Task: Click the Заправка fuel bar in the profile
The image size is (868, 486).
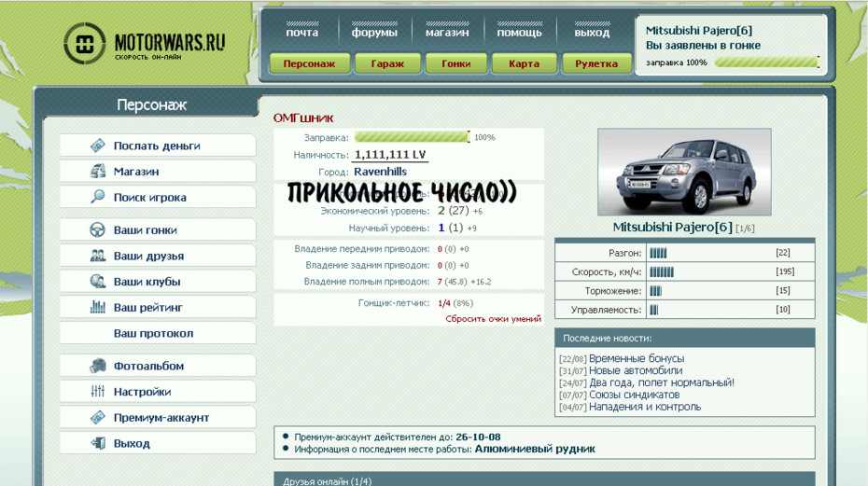Action: coord(412,137)
